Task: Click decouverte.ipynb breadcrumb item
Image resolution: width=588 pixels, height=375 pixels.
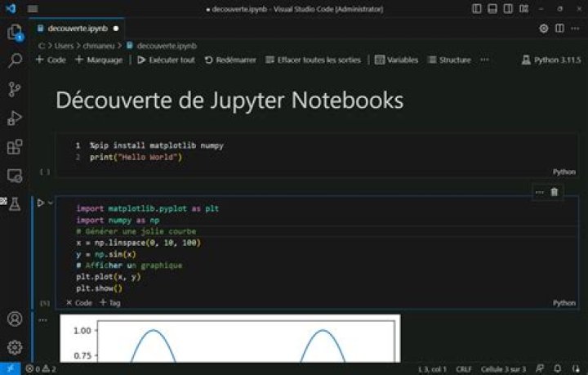Action: (162, 46)
